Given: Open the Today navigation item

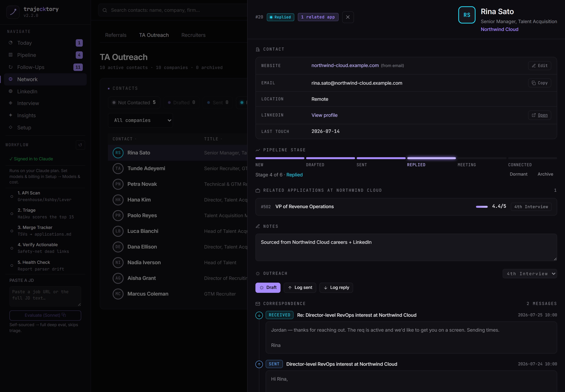Looking at the screenshot, I should pyautogui.click(x=45, y=43).
